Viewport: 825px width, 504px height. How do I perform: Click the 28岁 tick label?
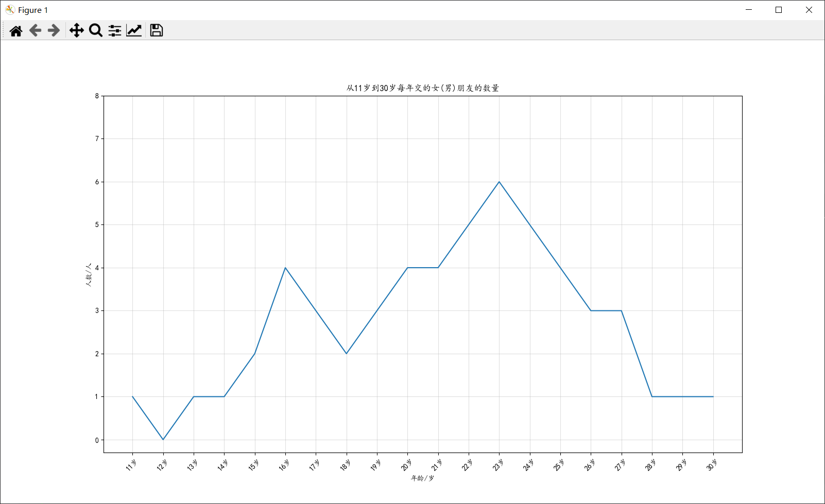[651, 465]
